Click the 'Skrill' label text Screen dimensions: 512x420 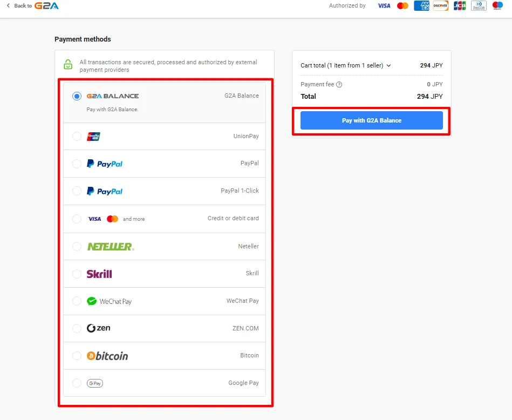252,273
